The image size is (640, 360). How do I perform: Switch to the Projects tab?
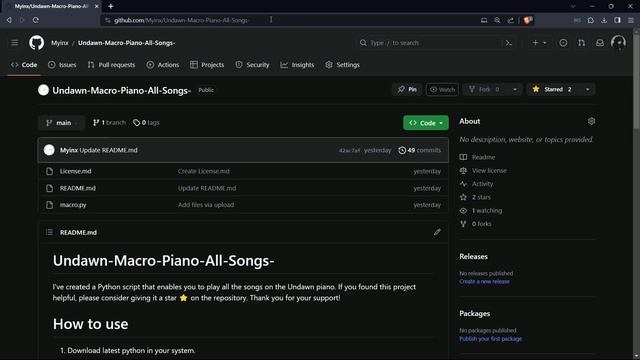[x=207, y=65]
